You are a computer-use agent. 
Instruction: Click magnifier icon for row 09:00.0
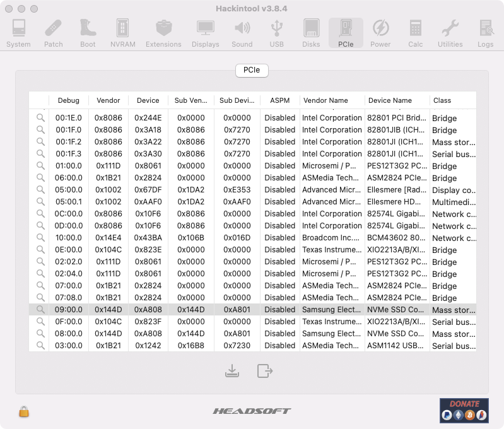(40, 309)
